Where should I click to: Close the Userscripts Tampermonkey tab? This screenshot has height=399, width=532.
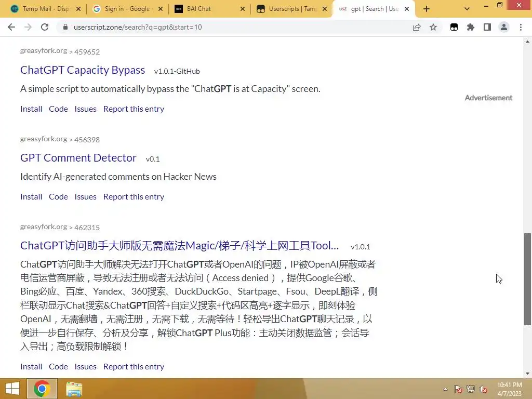point(325,9)
